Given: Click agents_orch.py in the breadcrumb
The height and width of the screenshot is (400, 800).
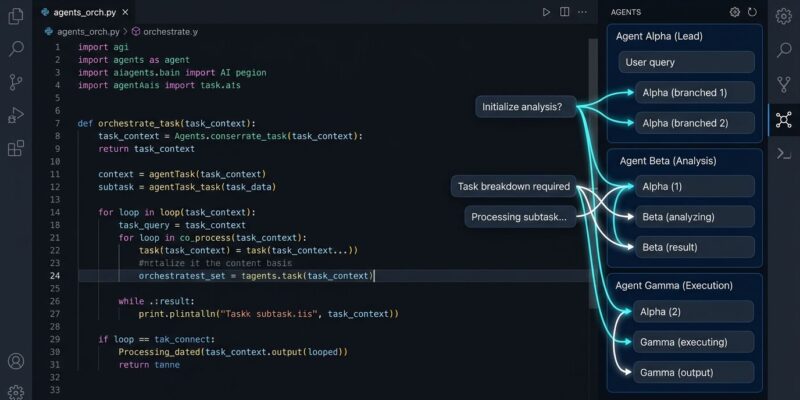Looking at the screenshot, I should tap(88, 32).
